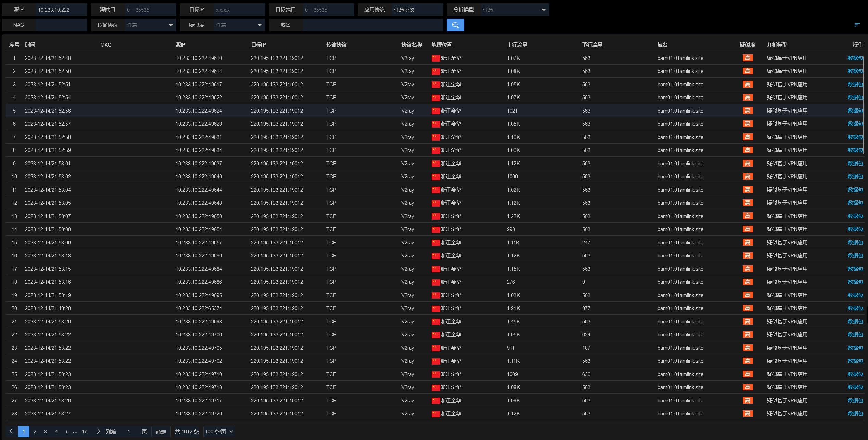Click the China flag icon in row 5
Image resolution: width=868 pixels, height=440 pixels.
(x=435, y=111)
